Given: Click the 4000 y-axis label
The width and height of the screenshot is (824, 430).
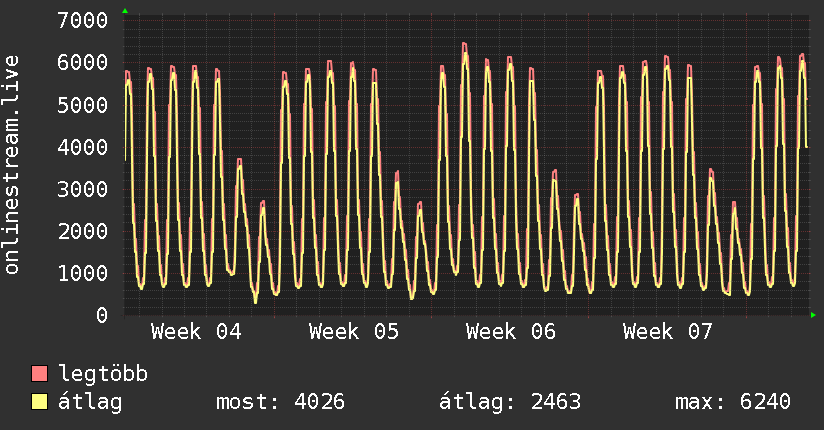Looking at the screenshot, I should pos(83,147).
